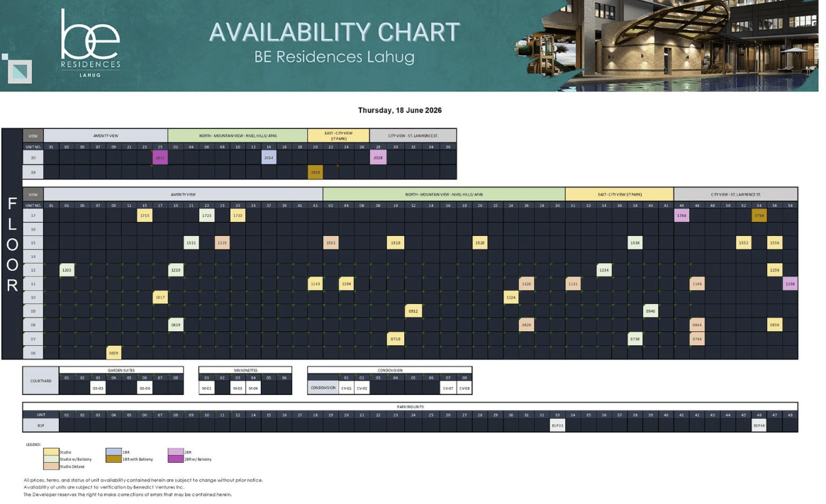This screenshot has height=504, width=826.
Task: Select maisonette M-01 cell
Action: (x=206, y=388)
